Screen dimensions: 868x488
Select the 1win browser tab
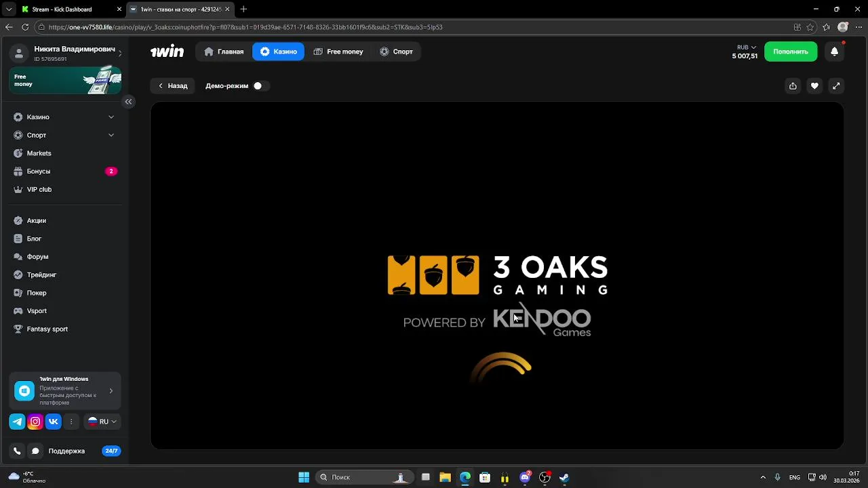coord(180,9)
